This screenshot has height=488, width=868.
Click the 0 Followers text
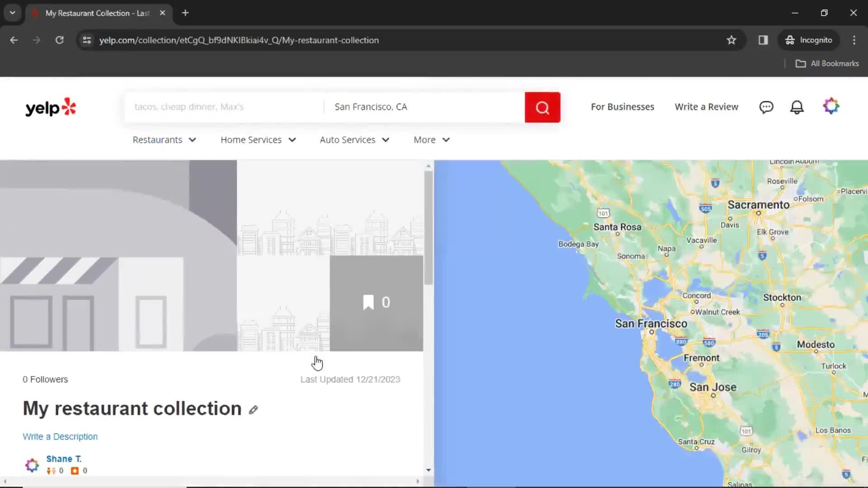[x=45, y=380]
